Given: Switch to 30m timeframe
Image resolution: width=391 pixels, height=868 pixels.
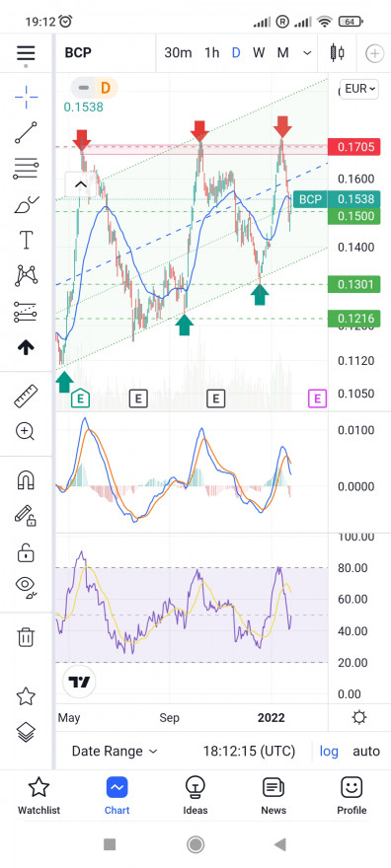Looking at the screenshot, I should coord(178,53).
